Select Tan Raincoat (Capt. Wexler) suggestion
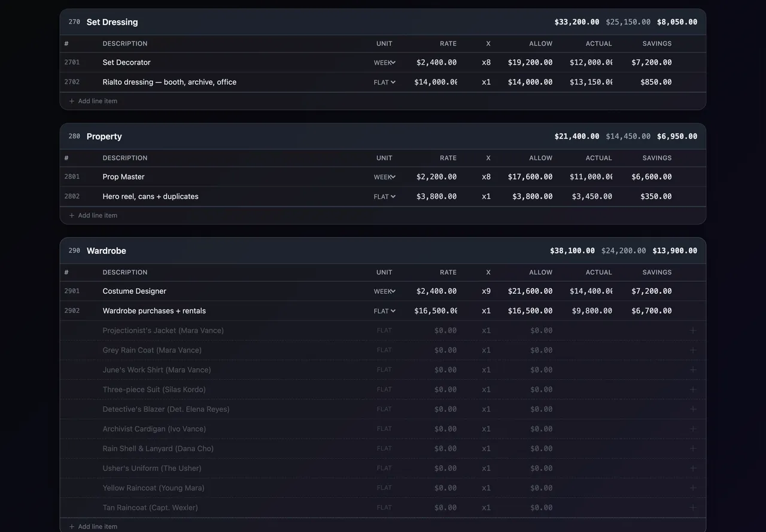Image resolution: width=766 pixels, height=532 pixels. (x=150, y=507)
